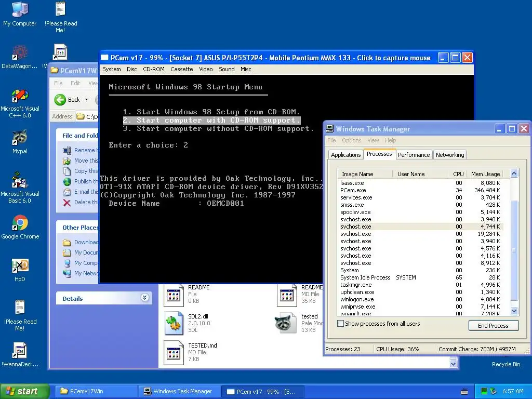Click the Windows Task Manager title icon

[x=330, y=129]
